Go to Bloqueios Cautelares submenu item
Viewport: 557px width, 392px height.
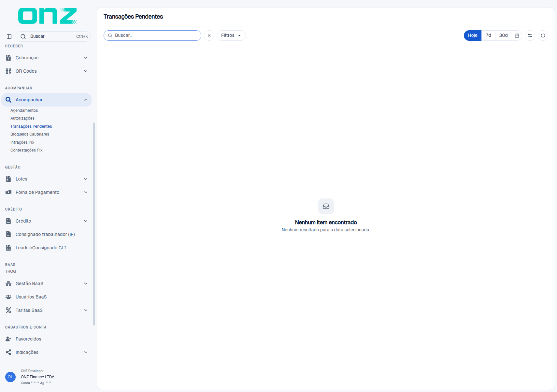coord(30,134)
